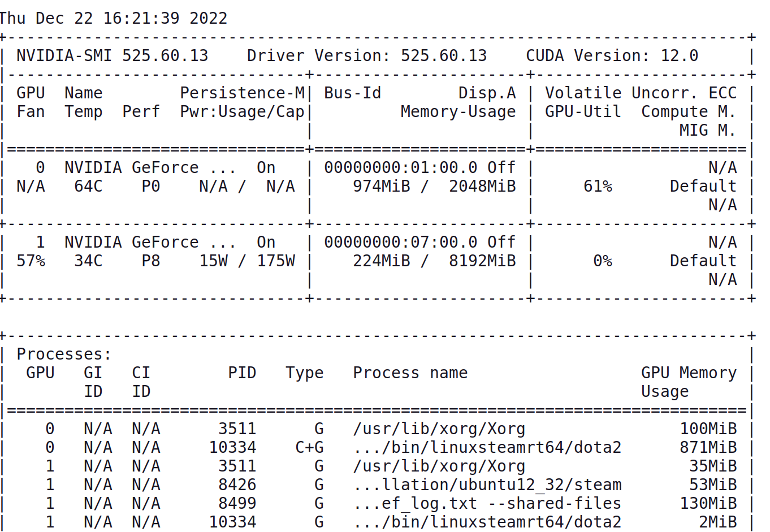Click 'Driver Version: 525.60.13' text

tap(367, 55)
